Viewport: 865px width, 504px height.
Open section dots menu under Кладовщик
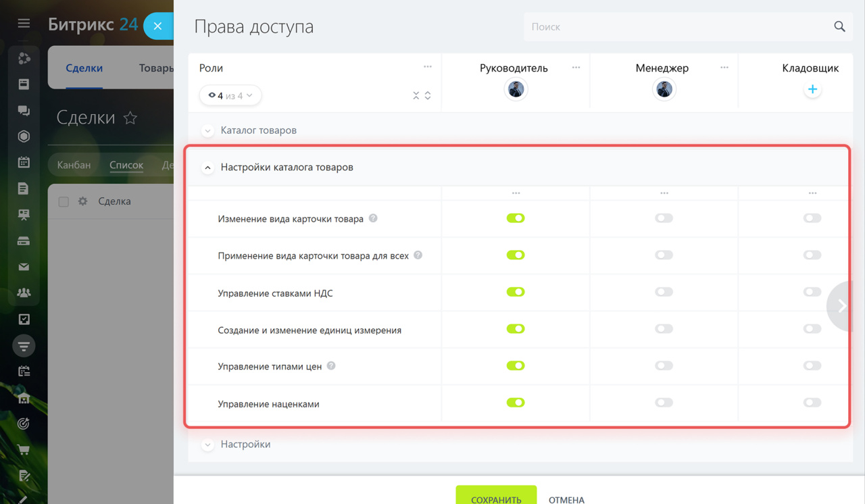[x=812, y=193]
